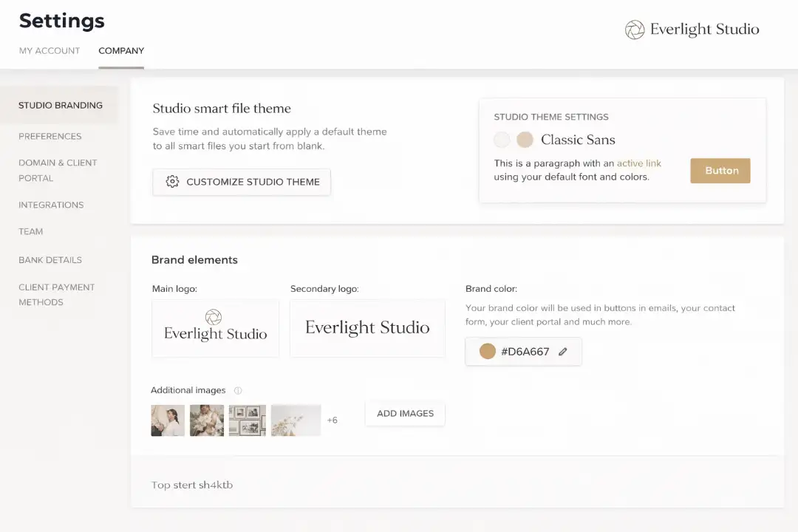Click the gear icon on Customize Studio Theme
This screenshot has height=532, width=798.
(172, 181)
